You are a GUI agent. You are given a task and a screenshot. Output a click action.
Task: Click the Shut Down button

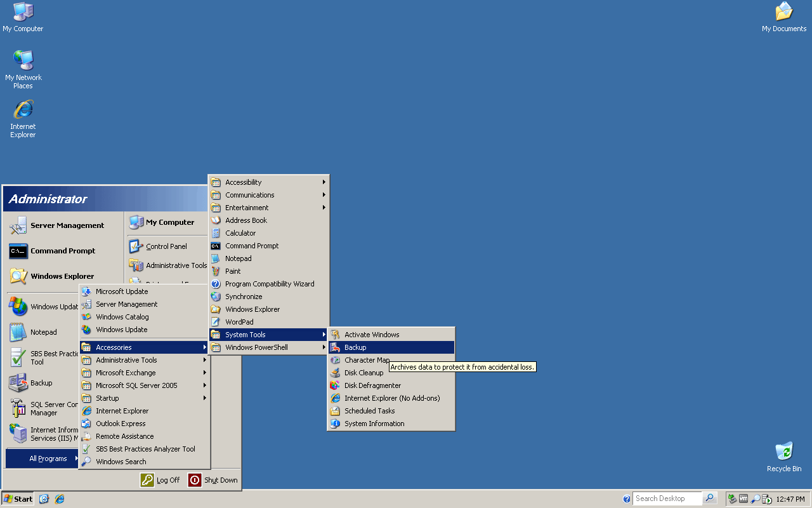[213, 480]
